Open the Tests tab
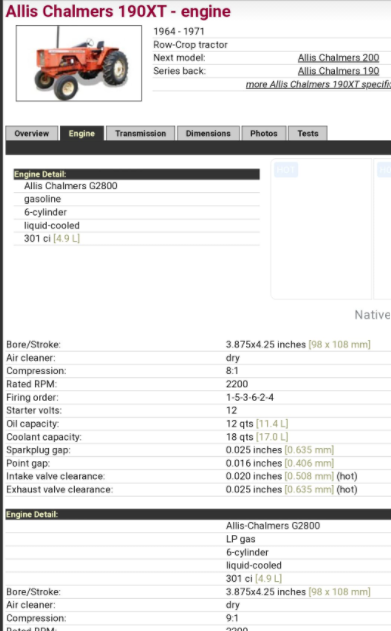Image resolution: width=391 pixels, height=631 pixels. point(308,133)
